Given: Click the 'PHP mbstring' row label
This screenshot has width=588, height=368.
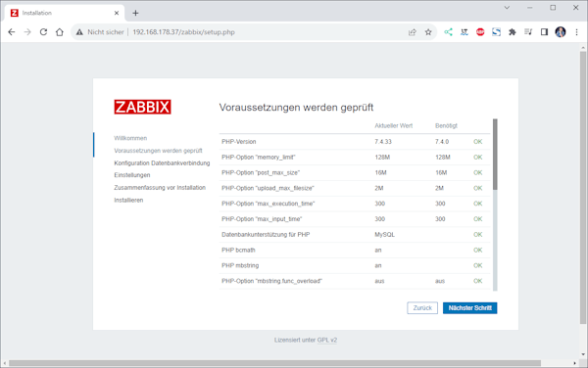Looking at the screenshot, I should [240, 265].
